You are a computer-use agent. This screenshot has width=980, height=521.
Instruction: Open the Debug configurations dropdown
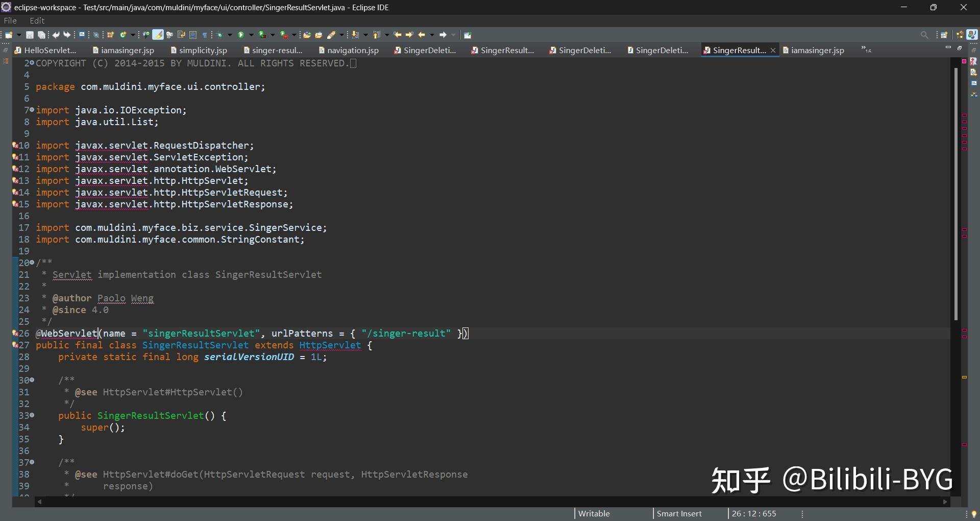pos(230,35)
